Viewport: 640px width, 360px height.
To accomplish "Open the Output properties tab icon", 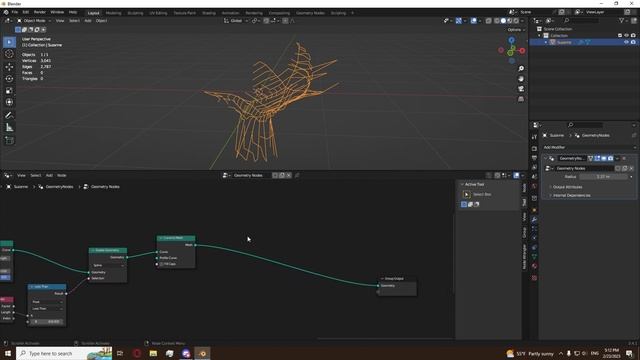I will pyautogui.click(x=534, y=158).
